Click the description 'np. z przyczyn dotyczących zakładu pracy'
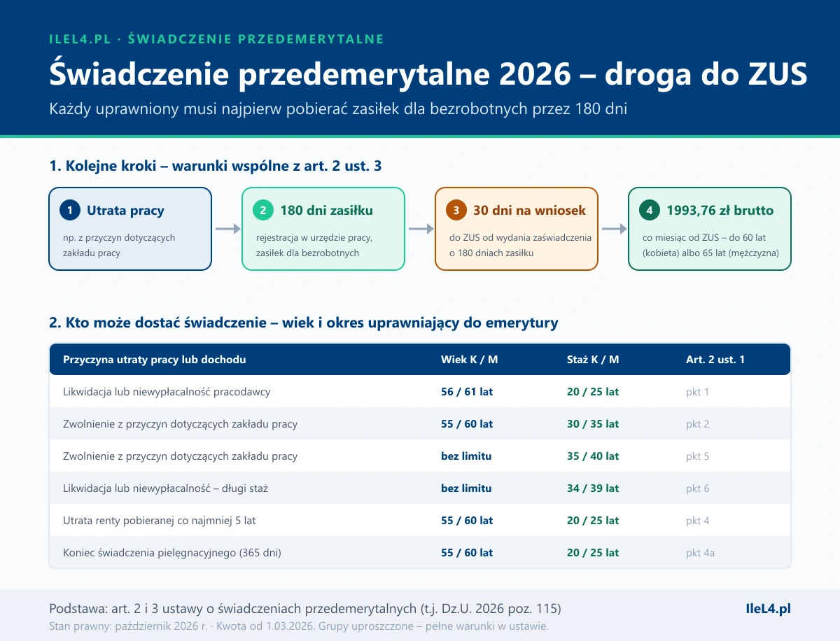The image size is (840, 641). coord(119,245)
